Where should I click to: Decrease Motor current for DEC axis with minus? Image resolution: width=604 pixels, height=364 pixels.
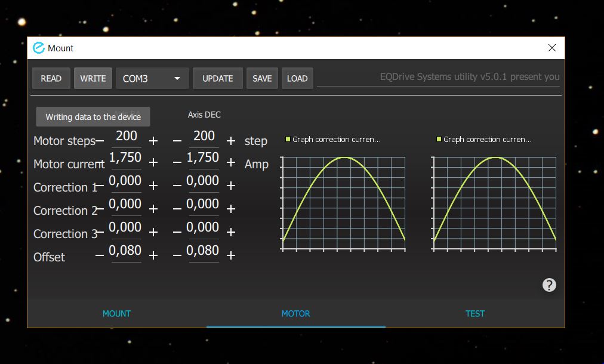(x=177, y=163)
